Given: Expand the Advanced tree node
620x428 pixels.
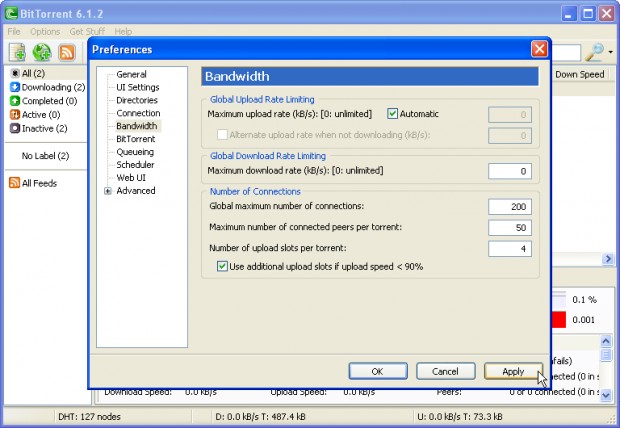Looking at the screenshot, I should click(108, 191).
